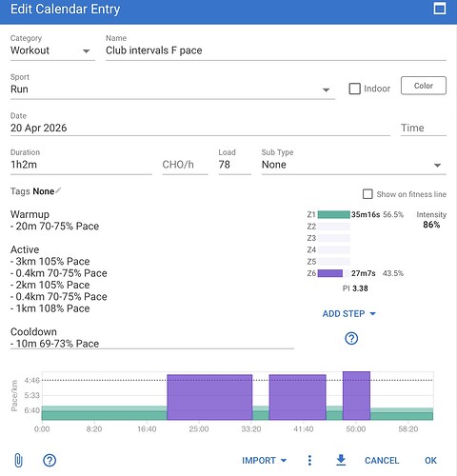Enable the Indoor checkbox
457x476 pixels.
[354, 89]
